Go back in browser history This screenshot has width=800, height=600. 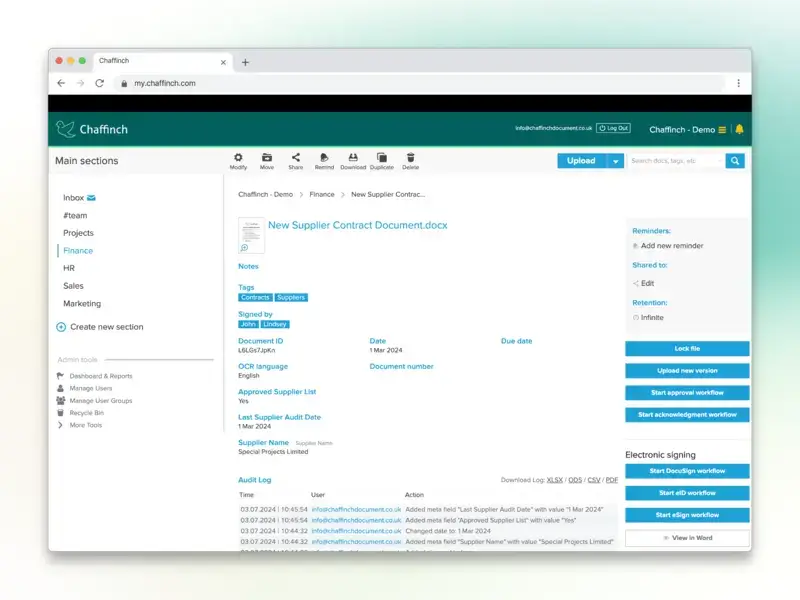point(61,83)
